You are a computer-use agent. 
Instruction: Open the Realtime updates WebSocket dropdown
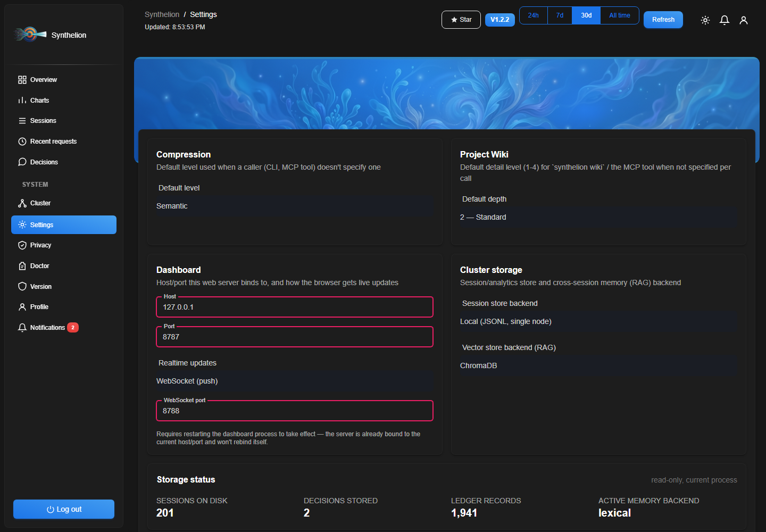pyautogui.click(x=295, y=381)
